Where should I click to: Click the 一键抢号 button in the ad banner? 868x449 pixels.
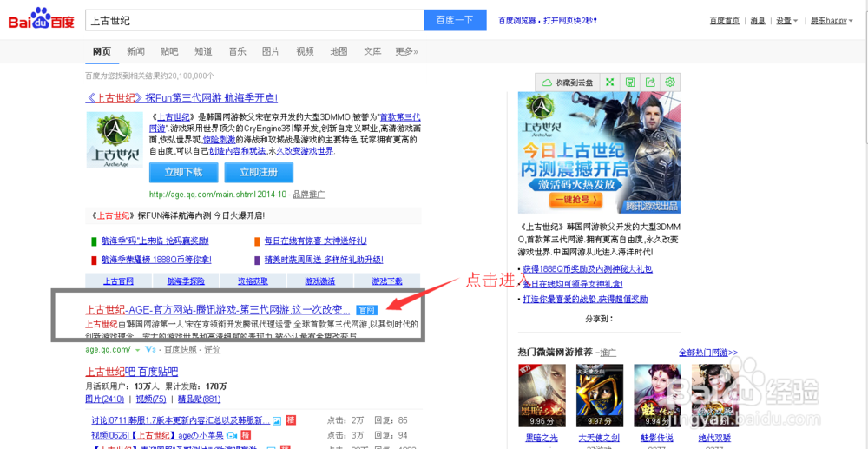575,199
